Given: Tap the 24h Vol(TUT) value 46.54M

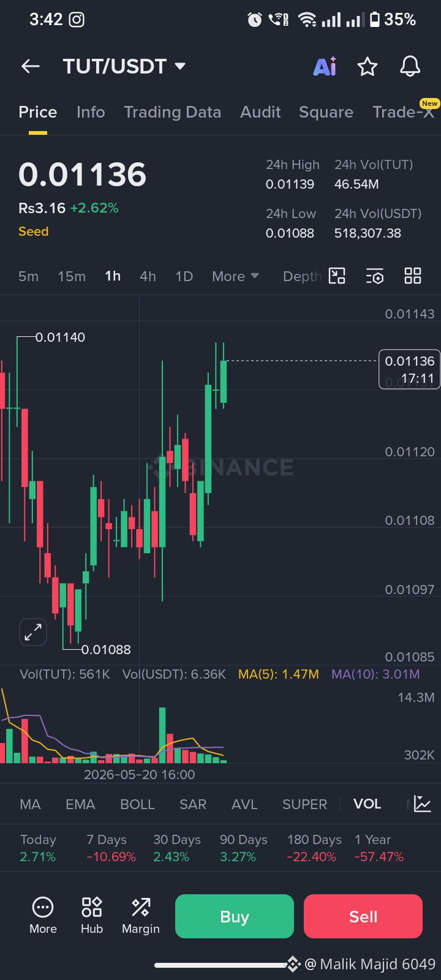Looking at the screenshot, I should [356, 184].
